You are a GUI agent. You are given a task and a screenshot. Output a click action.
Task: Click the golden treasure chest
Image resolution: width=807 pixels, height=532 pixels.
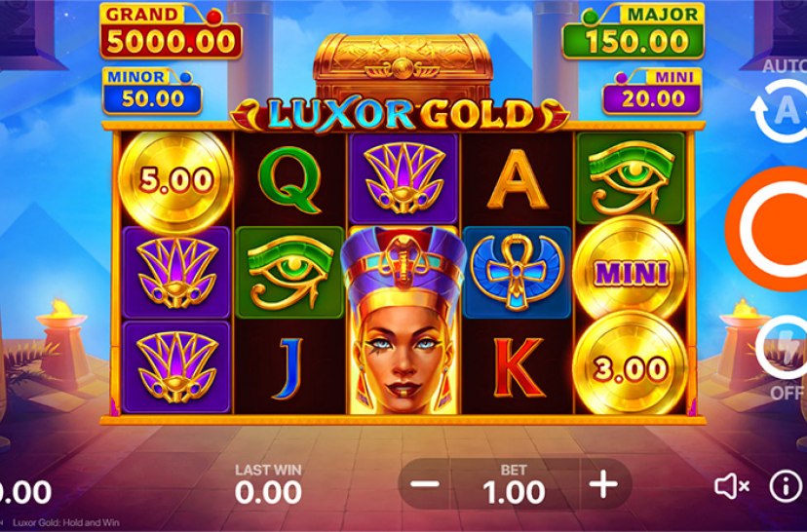(x=403, y=64)
